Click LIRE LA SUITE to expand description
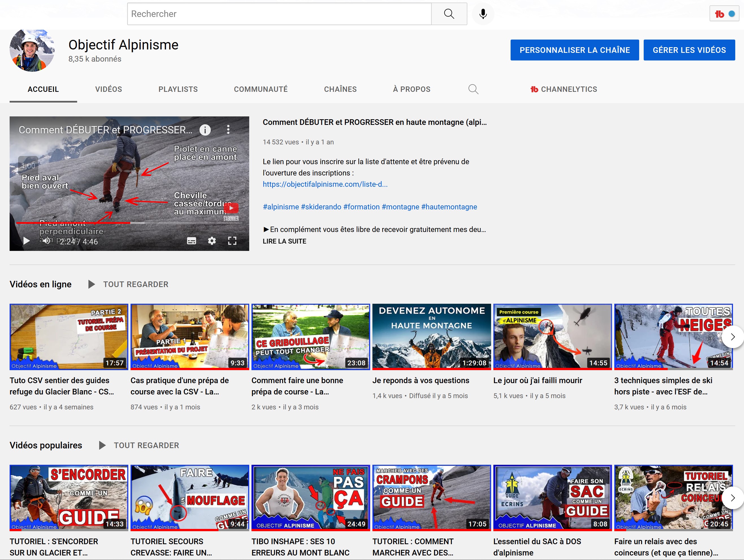Screen dimensions: 744x560 (284, 241)
